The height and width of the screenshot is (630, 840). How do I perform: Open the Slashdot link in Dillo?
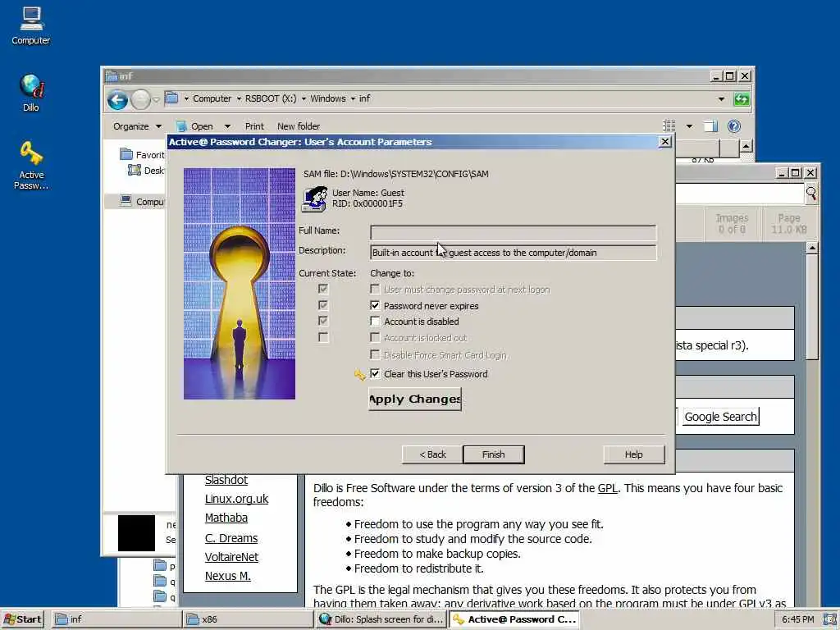click(x=226, y=480)
